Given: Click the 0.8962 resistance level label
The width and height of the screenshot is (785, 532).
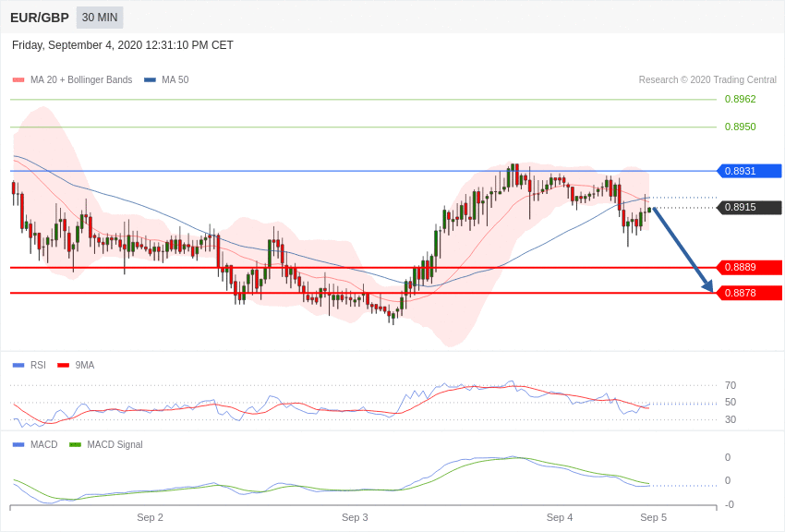Looking at the screenshot, I should click(740, 99).
